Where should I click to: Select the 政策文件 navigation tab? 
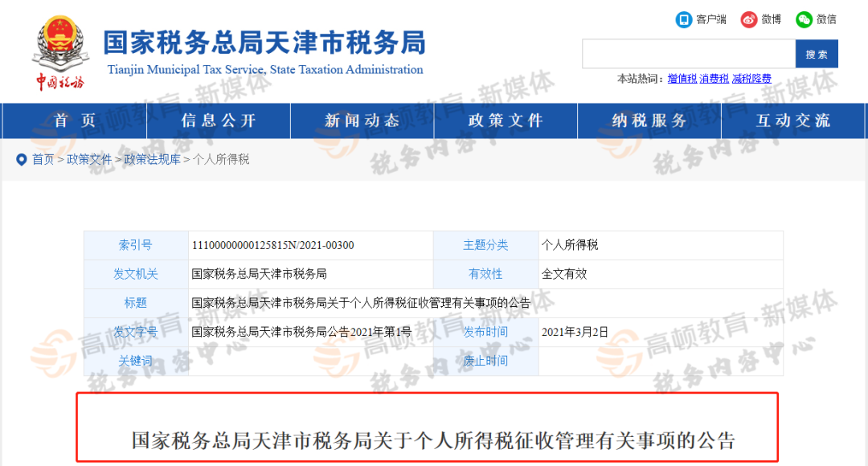505,121
